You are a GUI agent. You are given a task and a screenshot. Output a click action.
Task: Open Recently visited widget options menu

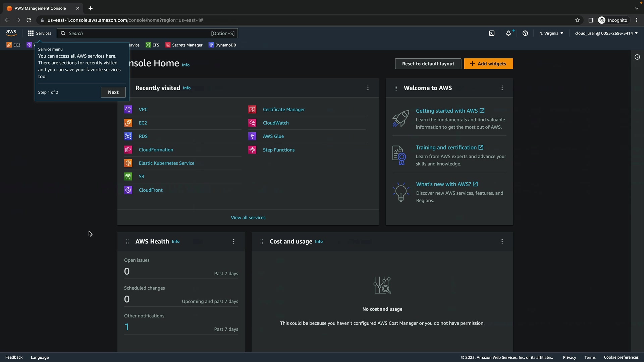click(x=368, y=88)
